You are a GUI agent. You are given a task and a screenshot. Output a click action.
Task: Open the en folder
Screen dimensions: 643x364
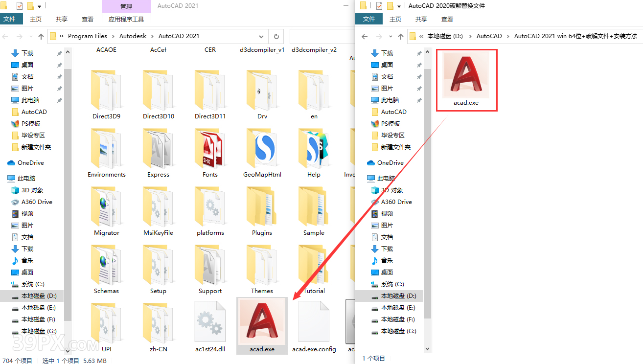point(314,95)
